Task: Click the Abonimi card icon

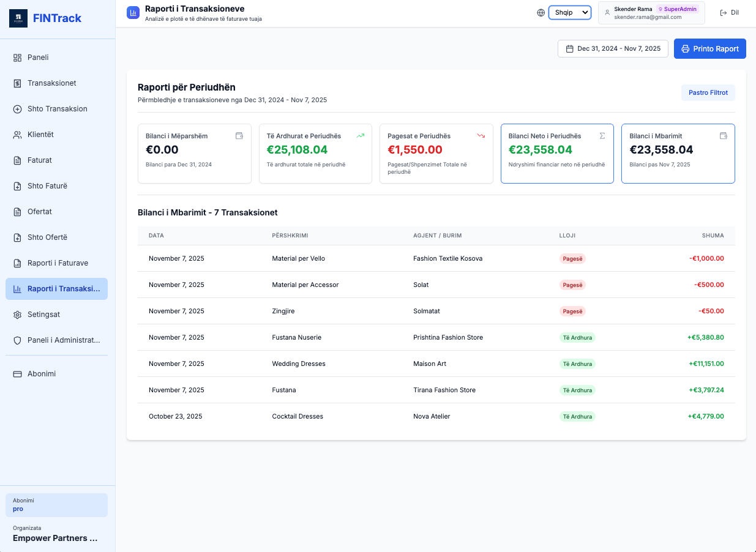Action: click(17, 374)
